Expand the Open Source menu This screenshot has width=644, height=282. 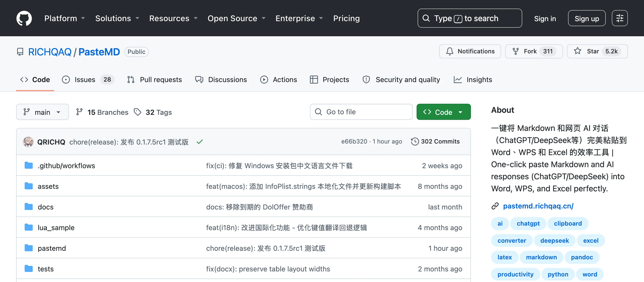tap(236, 18)
